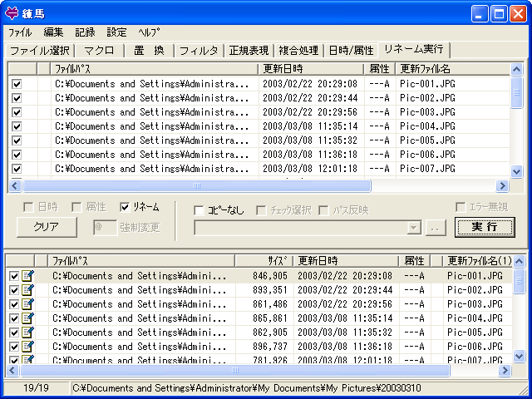
Task: Toggle the リネーム checkbox
Action: coord(125,207)
